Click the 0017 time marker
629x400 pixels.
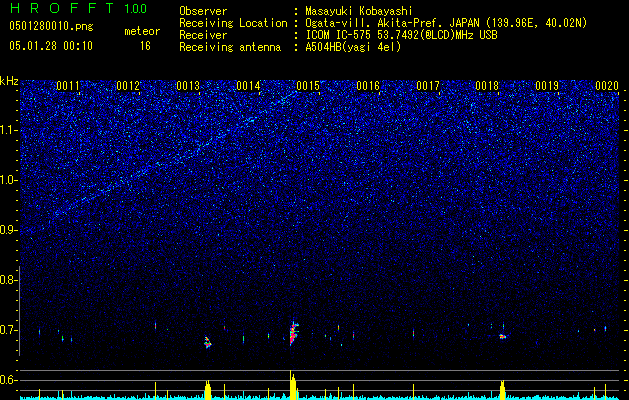[x=428, y=86]
